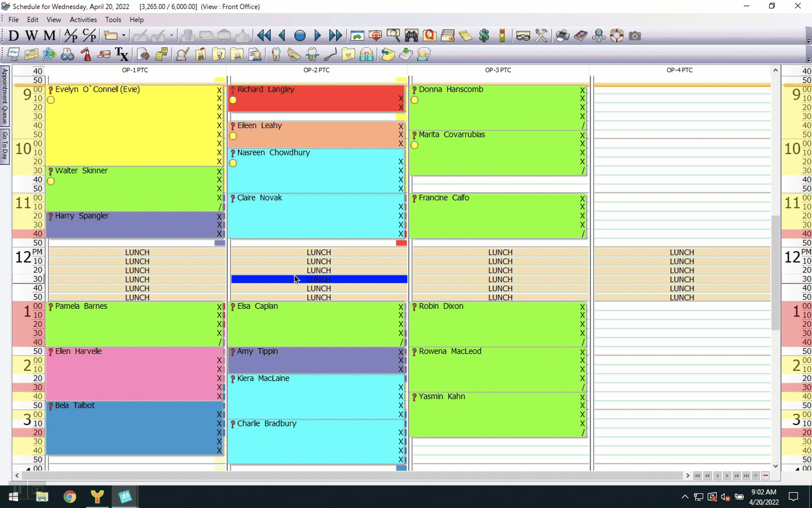This screenshot has width=812, height=508.
Task: Switch to Day view with D button
Action: (14, 36)
